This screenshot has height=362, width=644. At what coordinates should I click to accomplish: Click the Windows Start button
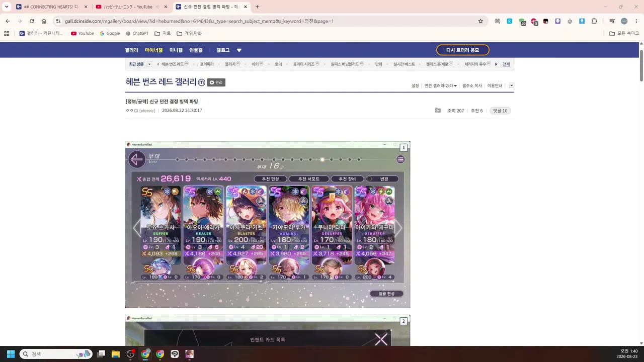click(x=11, y=354)
